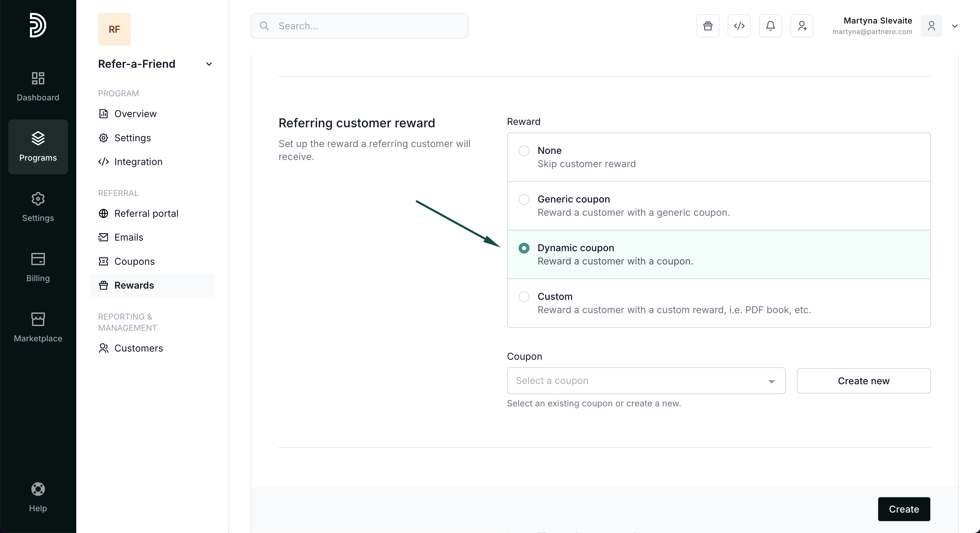Open Marketplace from the left sidebar
Screen dimensions: 980x533
tap(38, 327)
